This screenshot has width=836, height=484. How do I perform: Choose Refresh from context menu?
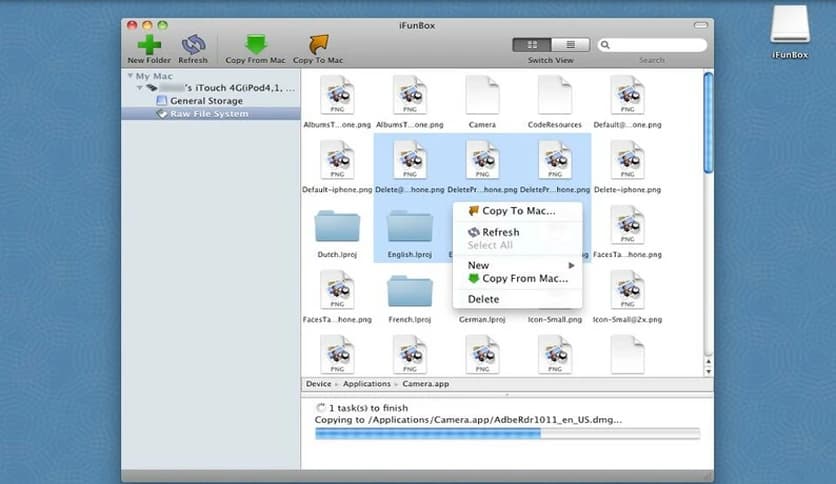pyautogui.click(x=517, y=232)
